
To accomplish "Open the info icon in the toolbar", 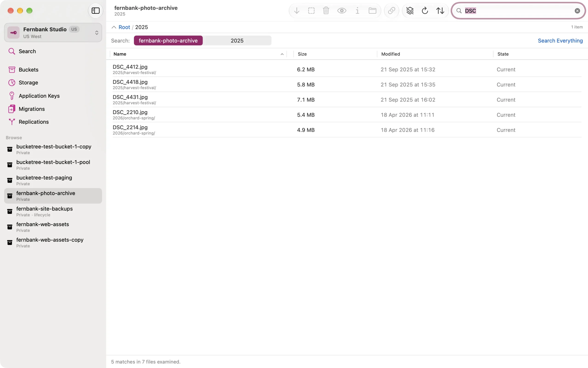I will click(x=357, y=11).
